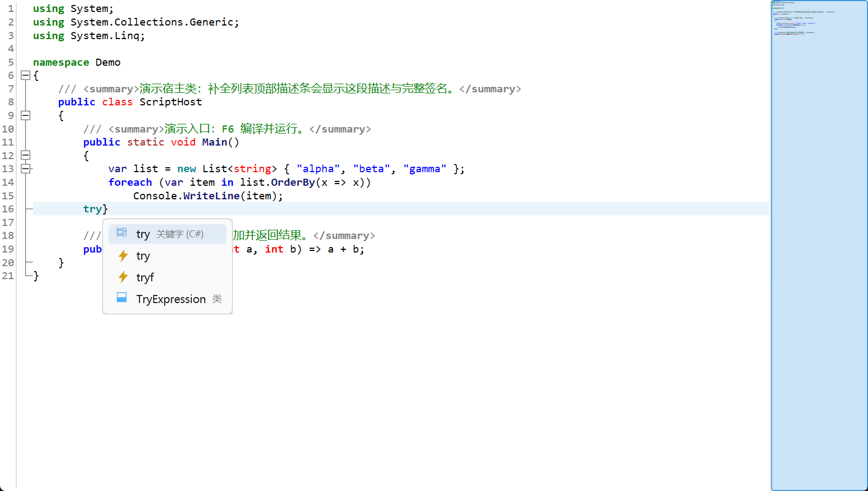The height and width of the screenshot is (491, 868).
Task: Click lightning snippet icon next to tryf
Action: pyautogui.click(x=123, y=277)
